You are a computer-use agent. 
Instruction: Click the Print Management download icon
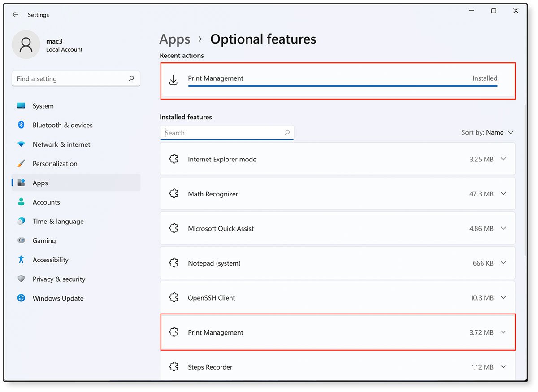click(x=173, y=79)
